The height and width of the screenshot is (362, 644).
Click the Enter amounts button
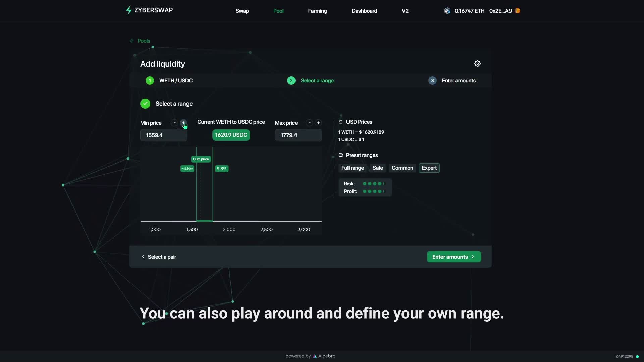pos(453,257)
